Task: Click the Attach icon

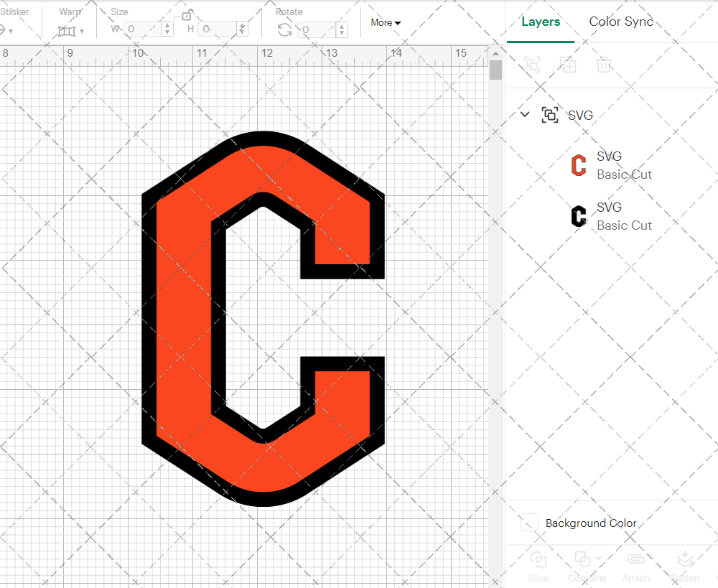Action: [x=636, y=565]
